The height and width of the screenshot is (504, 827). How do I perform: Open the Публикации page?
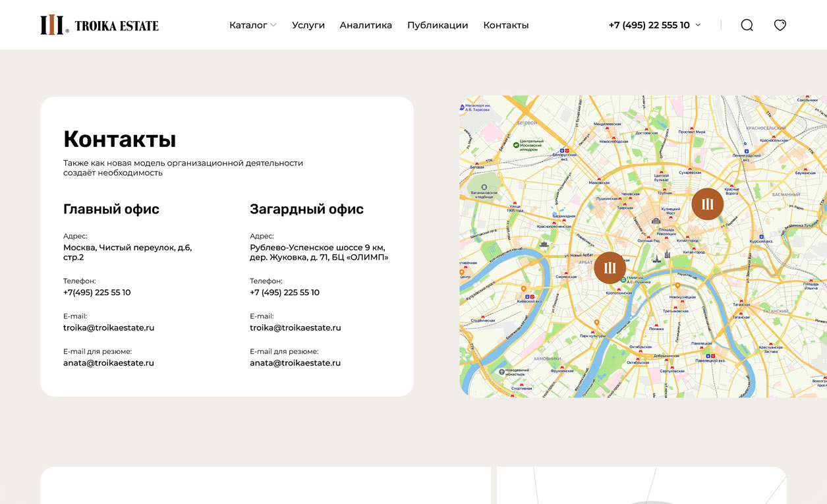tap(438, 25)
